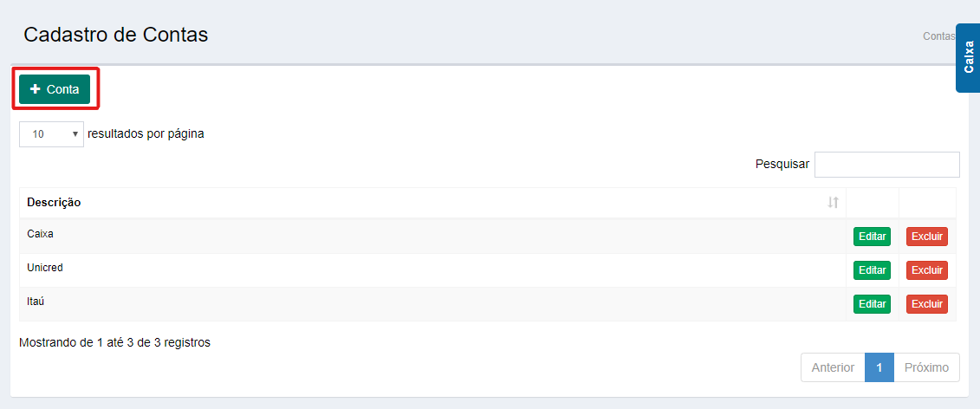Select the Unicred table row text
This screenshot has height=409, width=980.
click(x=45, y=268)
